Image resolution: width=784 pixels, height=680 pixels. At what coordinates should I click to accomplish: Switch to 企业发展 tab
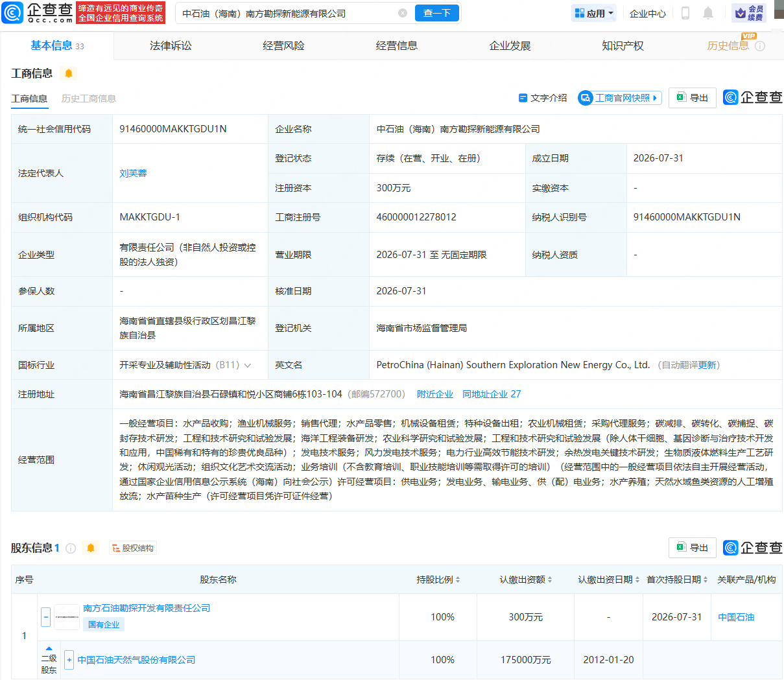click(x=510, y=46)
